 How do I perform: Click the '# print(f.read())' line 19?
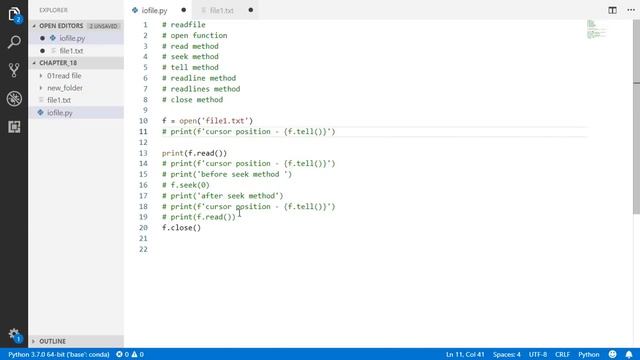coord(199,217)
